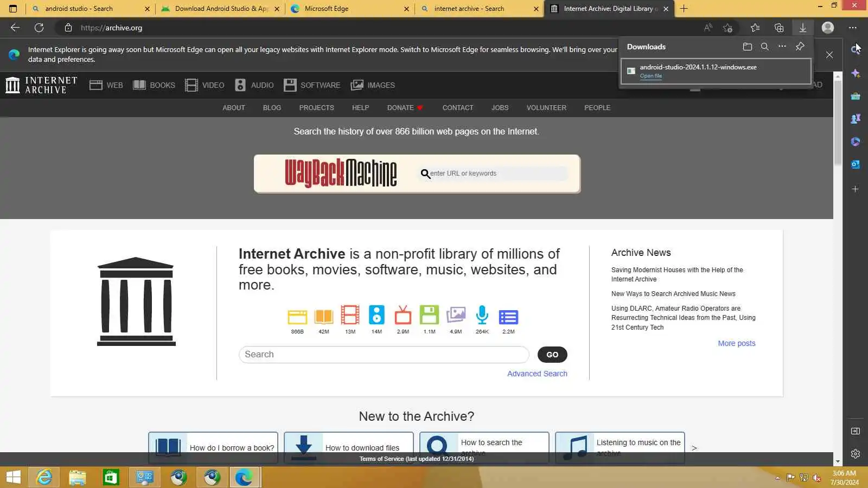Open the IMAGES section

coord(373,85)
